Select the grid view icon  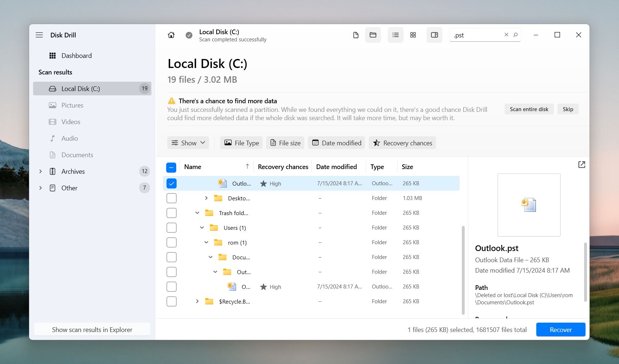tap(413, 35)
